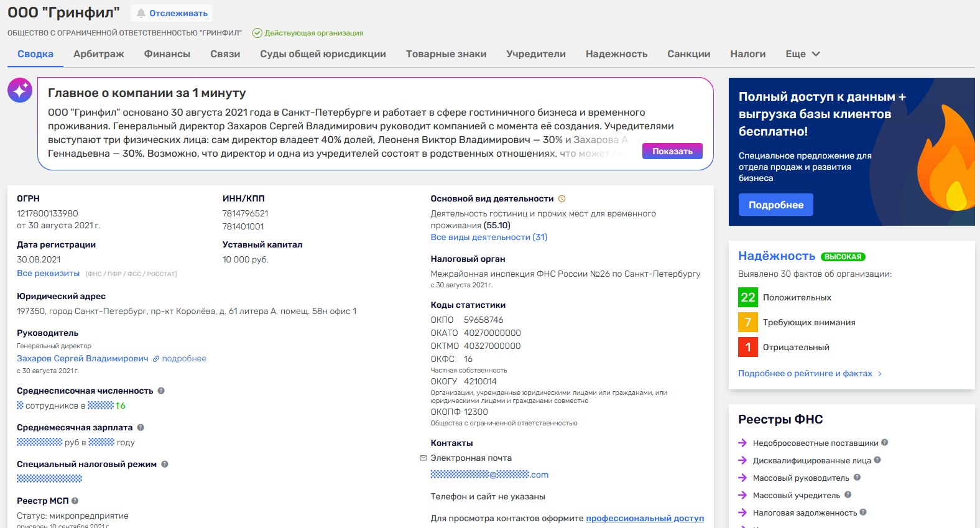The width and height of the screenshot is (980, 528).
Task: Click help icon beside Реестр МСП
Action: pyautogui.click(x=75, y=501)
